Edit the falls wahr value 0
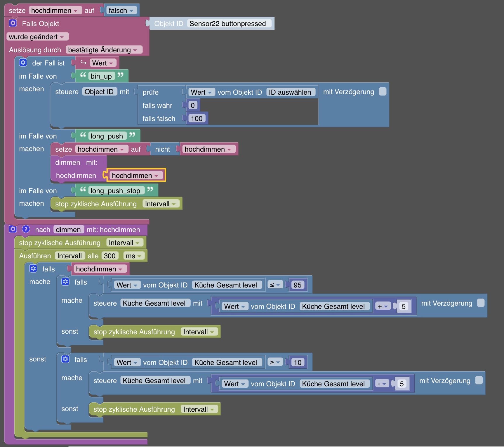 point(193,105)
